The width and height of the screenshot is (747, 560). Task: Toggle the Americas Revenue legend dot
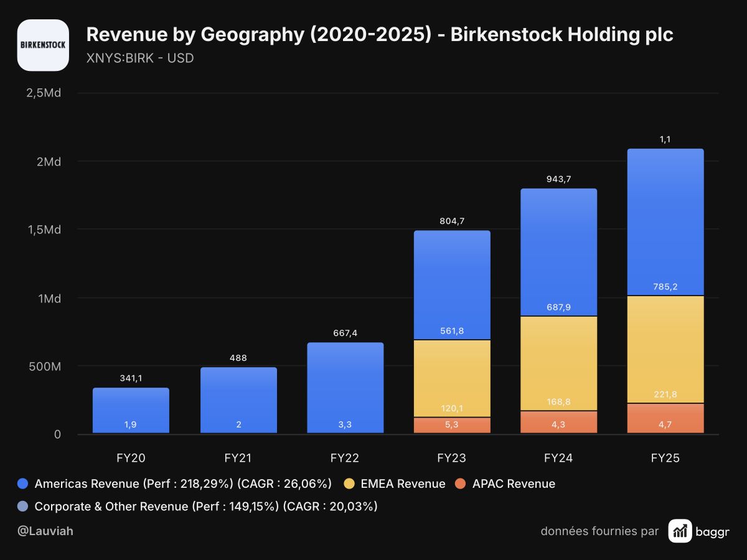point(23,484)
